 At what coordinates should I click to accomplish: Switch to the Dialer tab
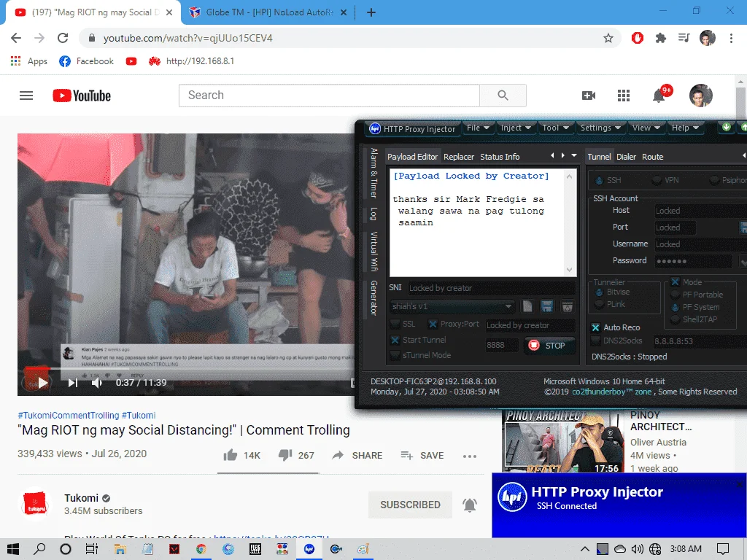click(x=626, y=157)
